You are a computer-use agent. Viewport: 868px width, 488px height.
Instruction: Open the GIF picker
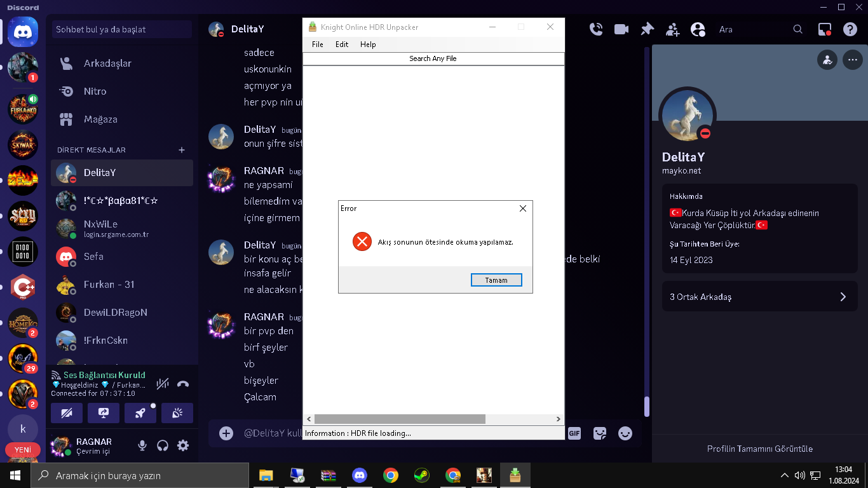pos(574,433)
